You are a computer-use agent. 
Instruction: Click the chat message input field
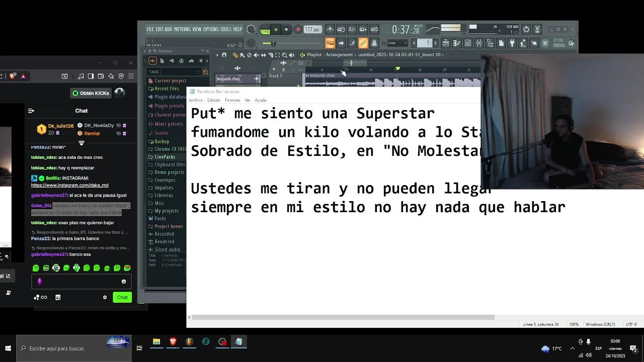(82, 282)
